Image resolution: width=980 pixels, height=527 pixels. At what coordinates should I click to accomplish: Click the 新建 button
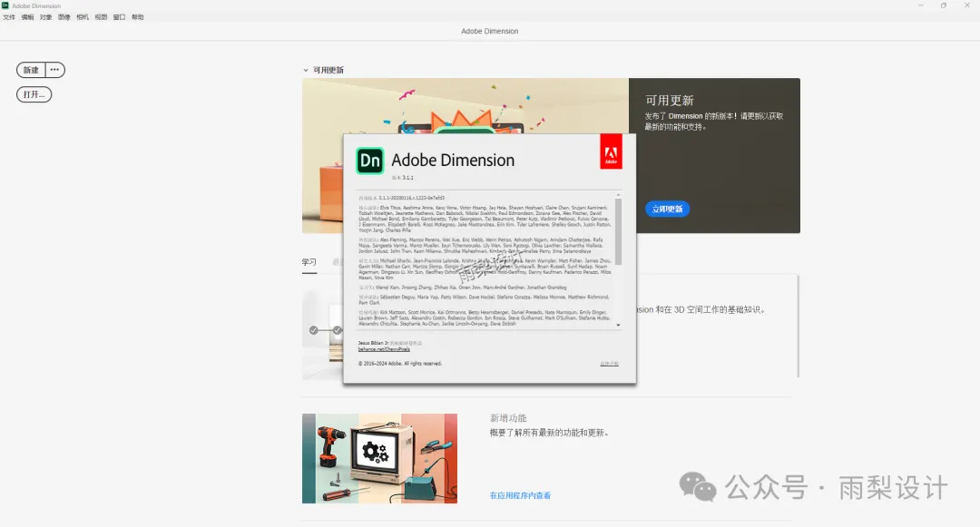pos(31,70)
